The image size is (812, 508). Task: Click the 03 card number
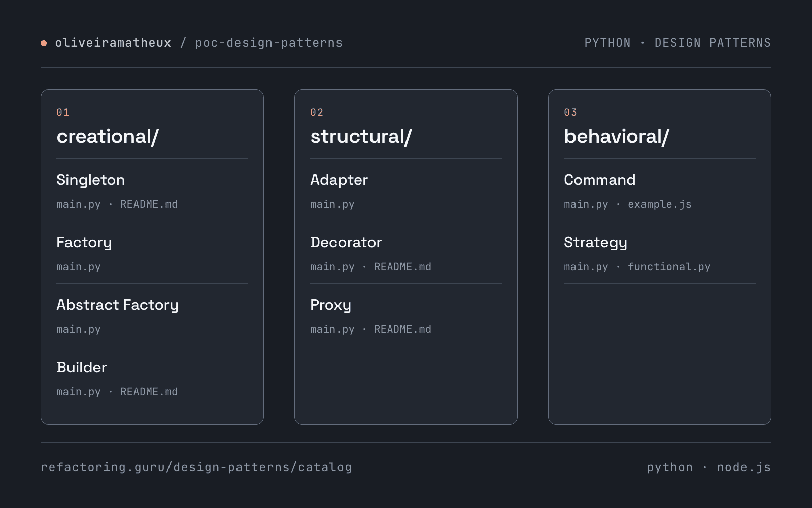coord(570,112)
